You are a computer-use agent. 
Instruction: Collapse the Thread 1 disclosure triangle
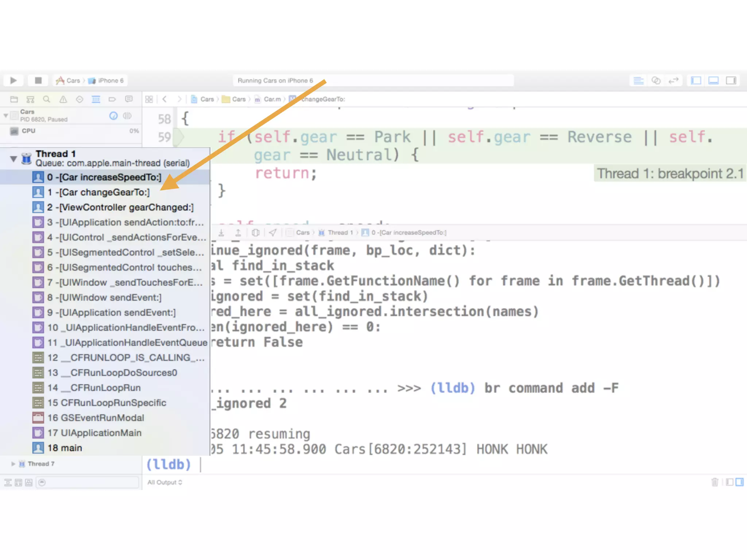(x=13, y=159)
